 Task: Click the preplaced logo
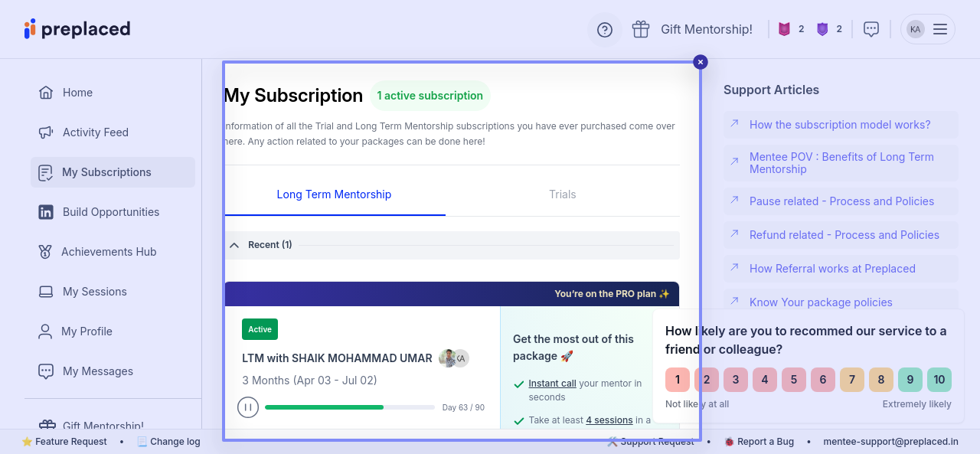pyautogui.click(x=77, y=29)
